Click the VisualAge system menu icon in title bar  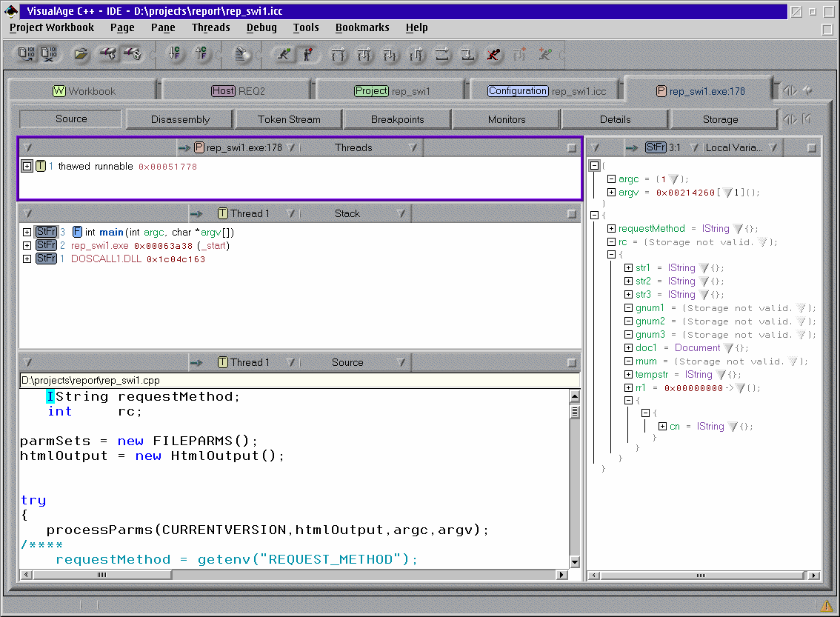pyautogui.click(x=10, y=10)
